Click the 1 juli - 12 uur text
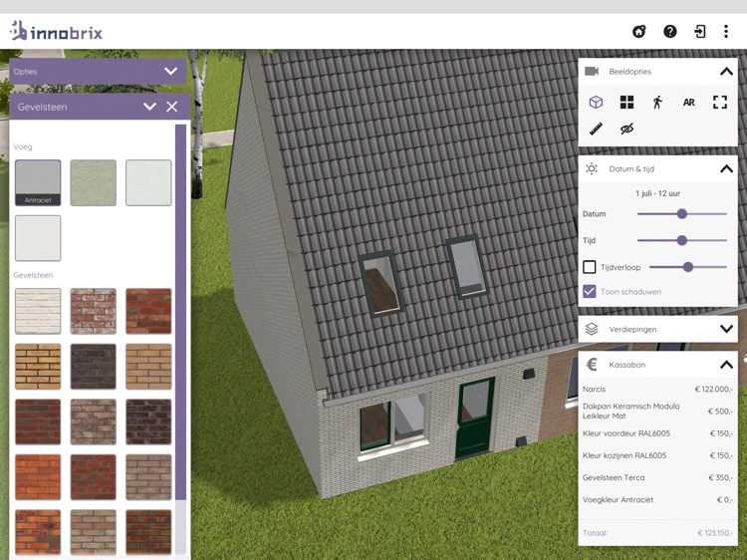 coord(658,193)
